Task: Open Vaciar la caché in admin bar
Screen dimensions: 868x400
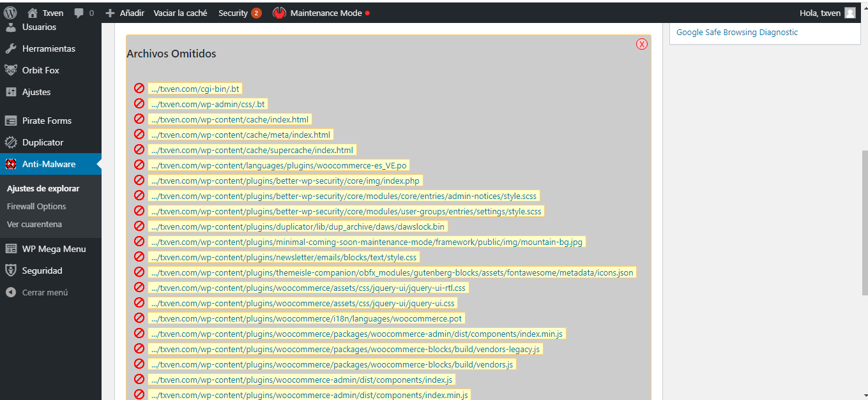Action: [180, 13]
